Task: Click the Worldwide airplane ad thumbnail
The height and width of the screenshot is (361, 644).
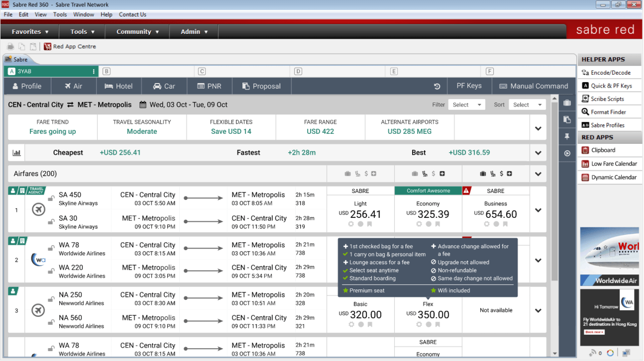Action: [610, 257]
